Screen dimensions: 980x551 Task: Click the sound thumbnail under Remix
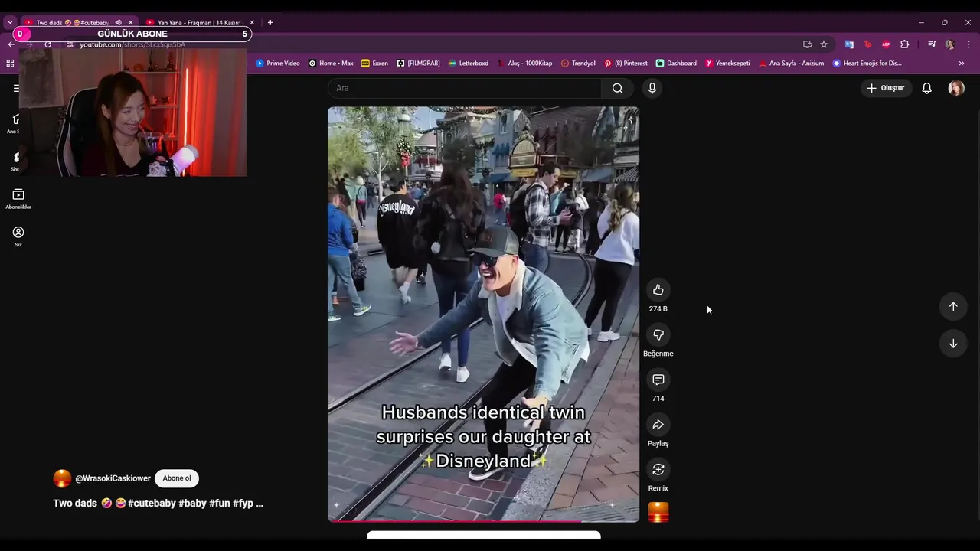(x=658, y=513)
